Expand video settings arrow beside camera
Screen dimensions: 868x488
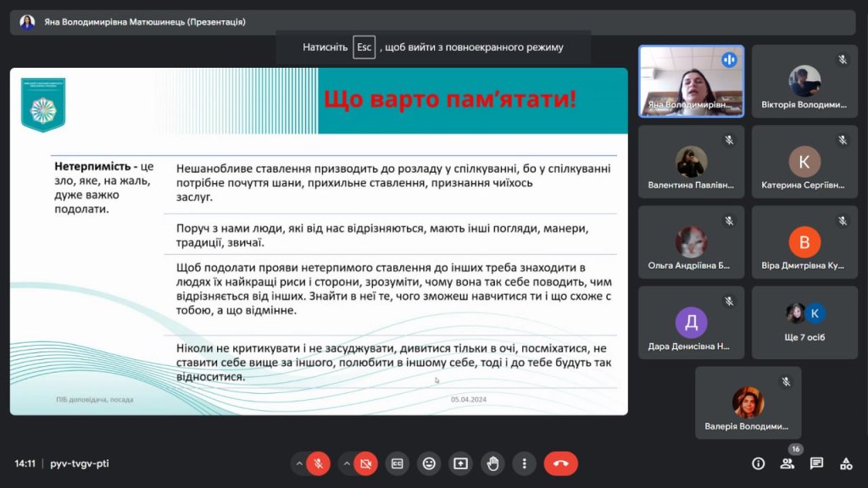pyautogui.click(x=347, y=463)
